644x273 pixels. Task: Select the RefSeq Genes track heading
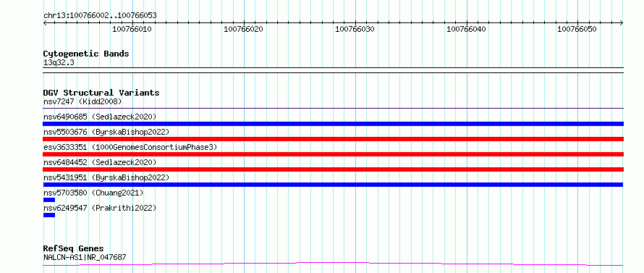pyautogui.click(x=73, y=249)
